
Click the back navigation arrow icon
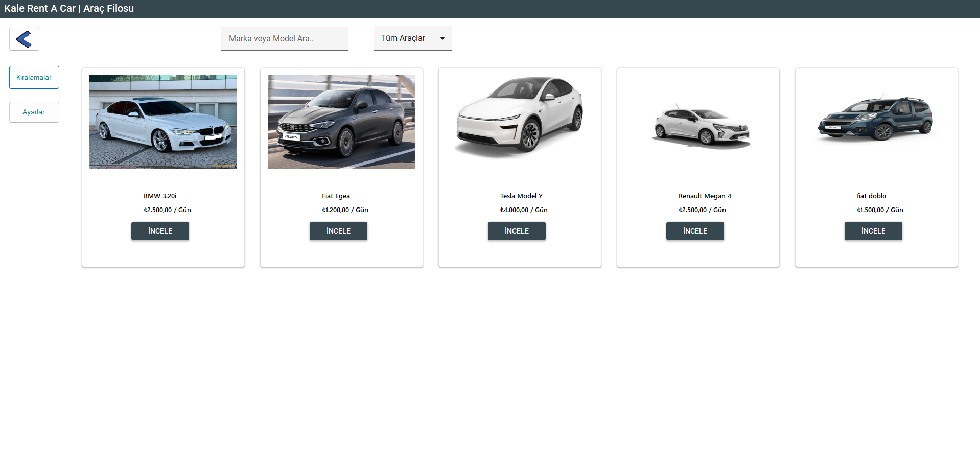coord(24,39)
